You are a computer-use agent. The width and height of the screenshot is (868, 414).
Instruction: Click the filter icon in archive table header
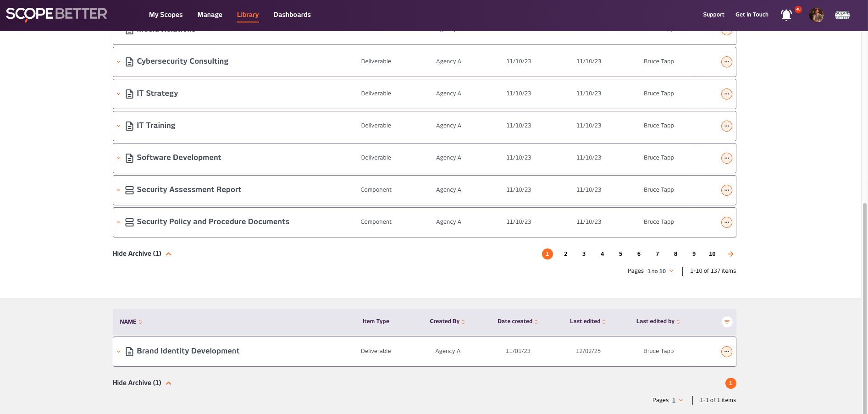727,322
